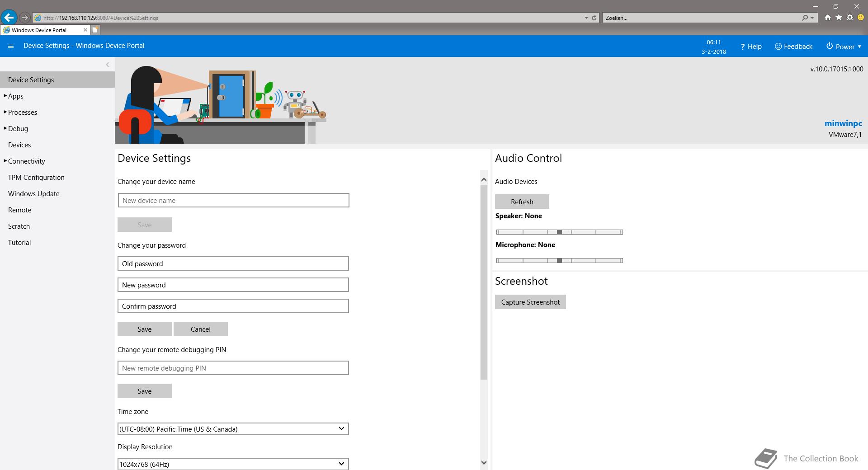Image resolution: width=868 pixels, height=470 pixels.
Task: Open the Help link
Action: point(751,47)
